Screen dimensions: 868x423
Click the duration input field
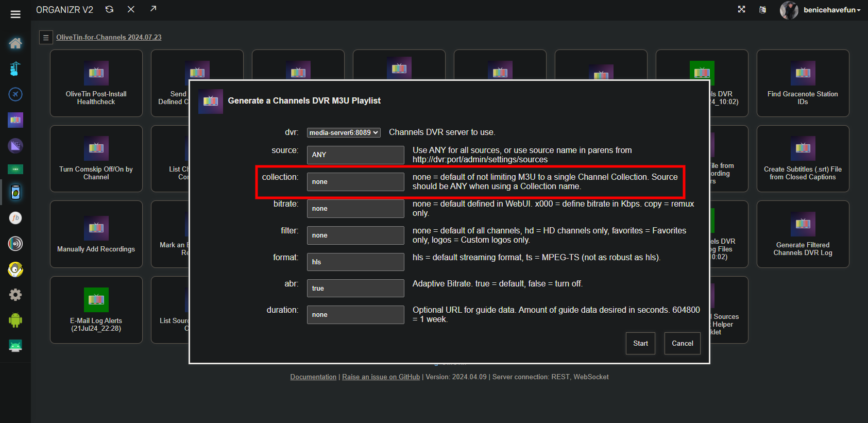tap(355, 315)
